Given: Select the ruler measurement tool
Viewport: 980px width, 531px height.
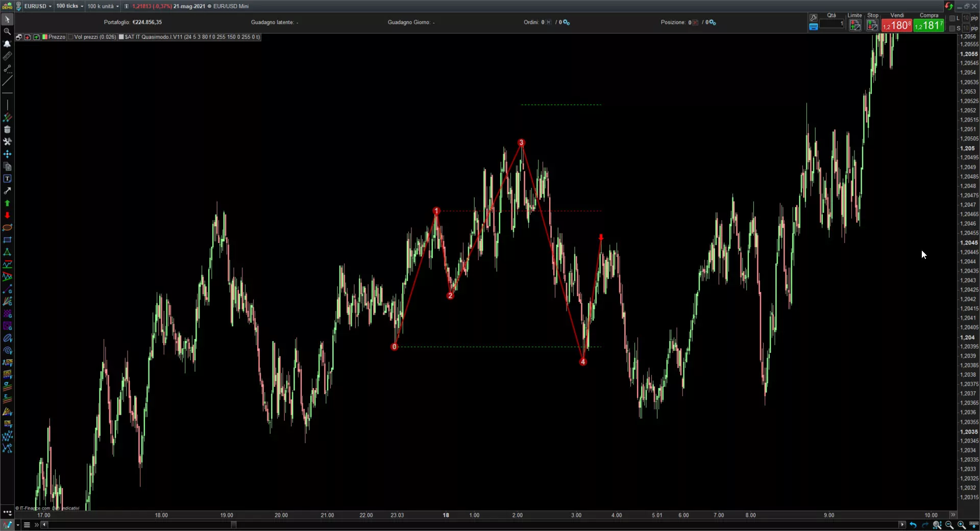Looking at the screenshot, I should point(7,56).
